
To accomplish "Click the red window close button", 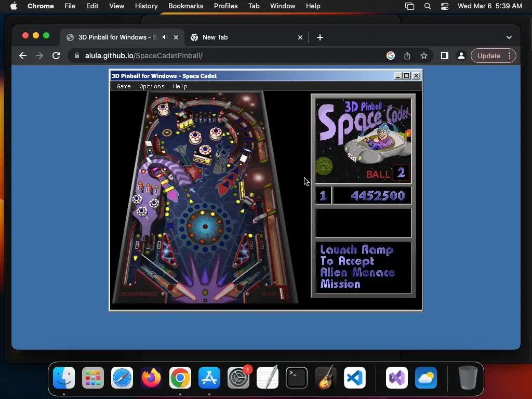I will pos(25,36).
